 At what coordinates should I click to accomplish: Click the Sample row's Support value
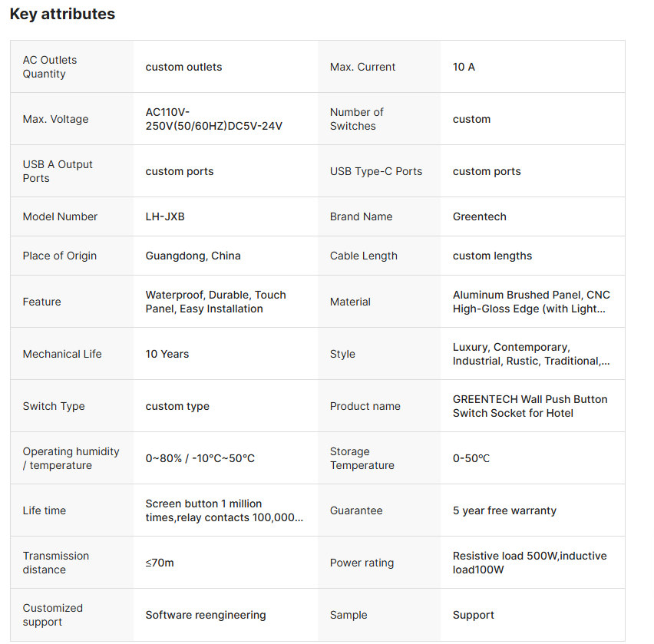(x=474, y=615)
